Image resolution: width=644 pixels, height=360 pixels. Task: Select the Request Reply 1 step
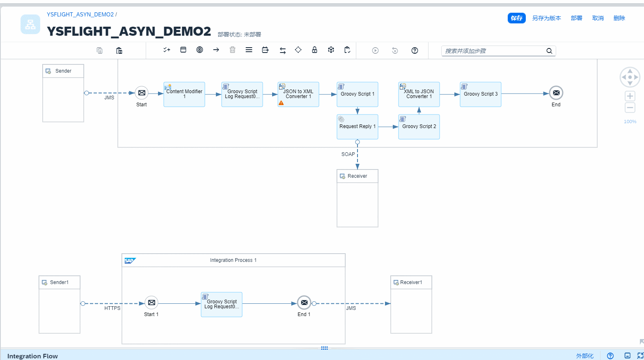pyautogui.click(x=357, y=127)
